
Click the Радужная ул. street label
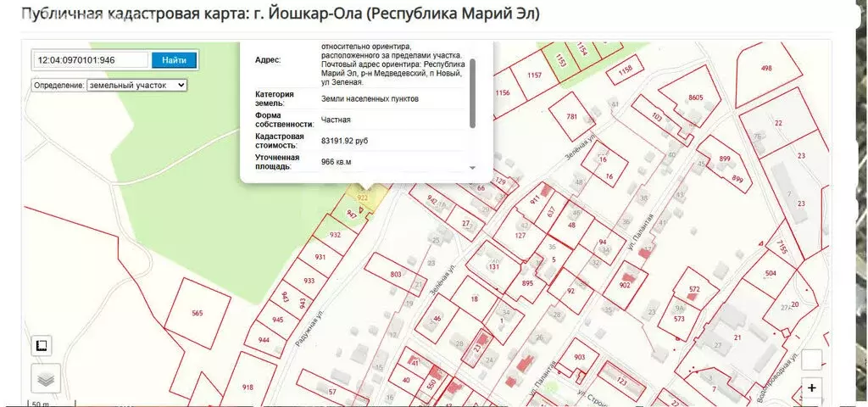pyautogui.click(x=309, y=328)
